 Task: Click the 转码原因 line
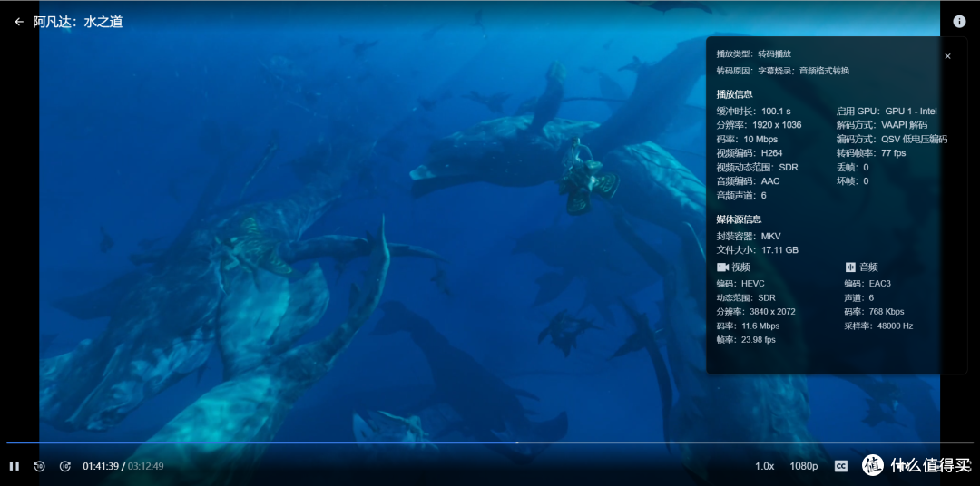[x=782, y=71]
